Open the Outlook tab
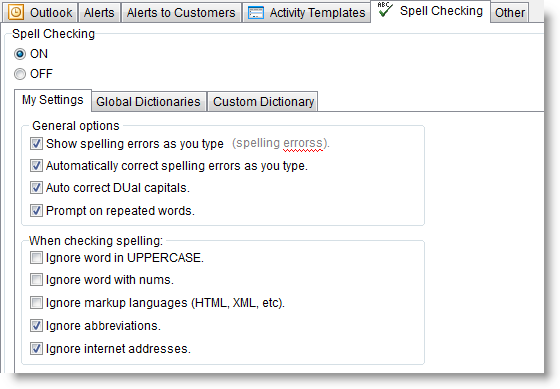The image size is (560, 389). (40, 13)
